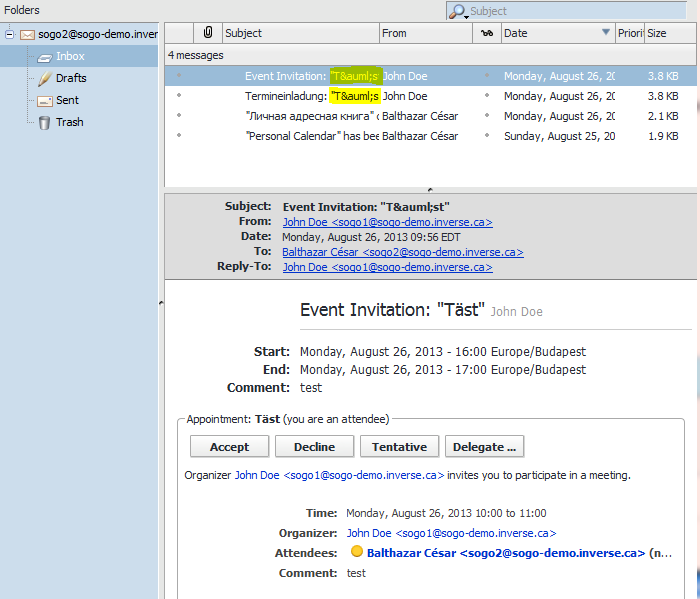Collapse the sogo2@sogo-demo account tree
Image resolution: width=700 pixels, height=599 pixels.
coord(9,34)
